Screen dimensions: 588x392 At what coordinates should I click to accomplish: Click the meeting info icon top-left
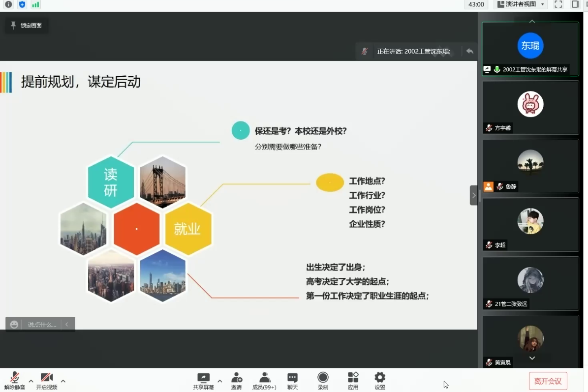tap(8, 4)
